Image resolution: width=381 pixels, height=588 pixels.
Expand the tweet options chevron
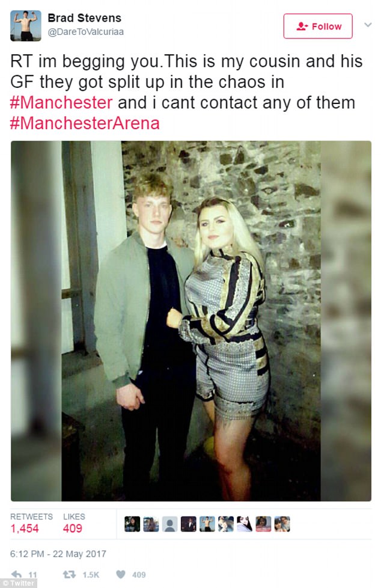(368, 25)
